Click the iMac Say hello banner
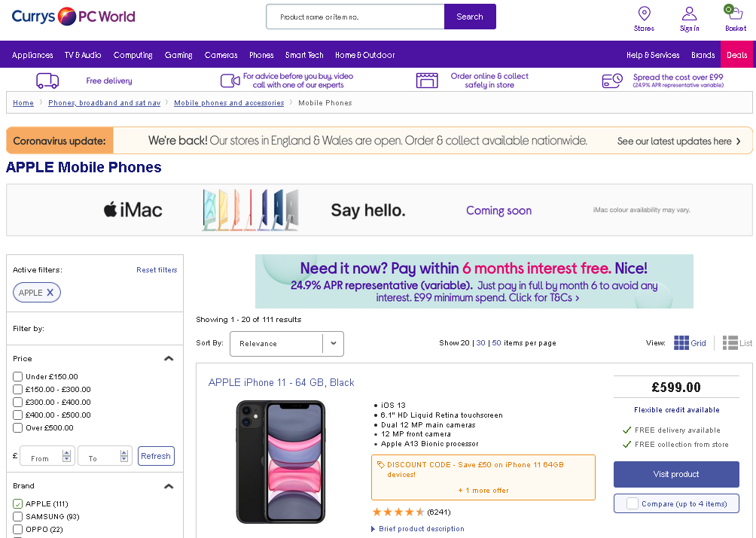This screenshot has width=756, height=538. click(380, 210)
